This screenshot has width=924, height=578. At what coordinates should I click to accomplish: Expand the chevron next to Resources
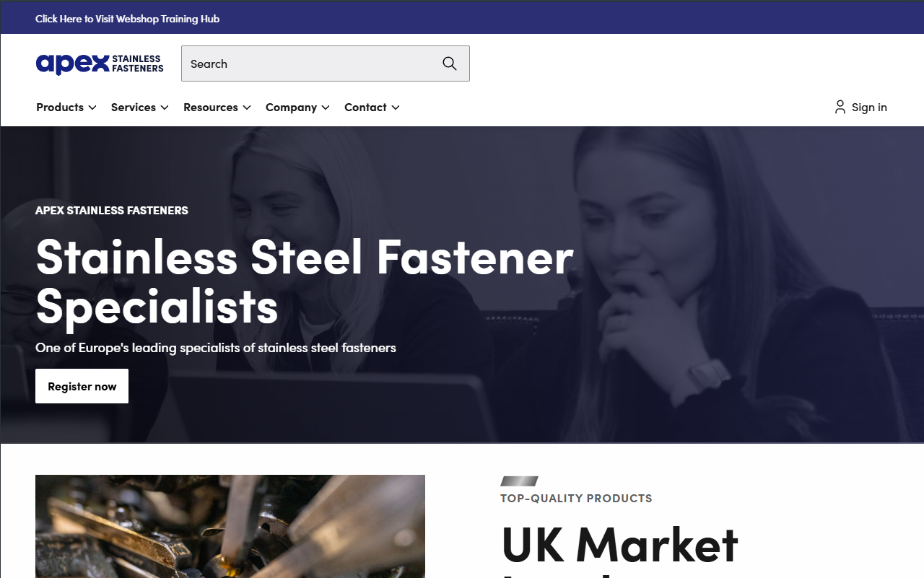tap(247, 108)
